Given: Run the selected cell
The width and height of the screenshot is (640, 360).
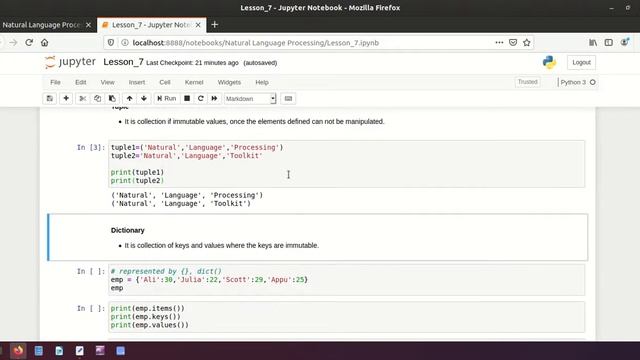Looking at the screenshot, I should click(x=167, y=98).
